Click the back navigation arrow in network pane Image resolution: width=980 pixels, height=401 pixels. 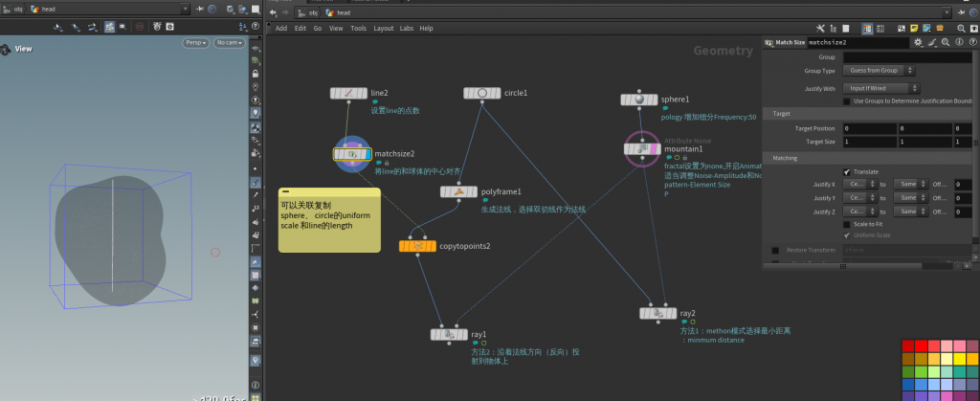(x=273, y=12)
